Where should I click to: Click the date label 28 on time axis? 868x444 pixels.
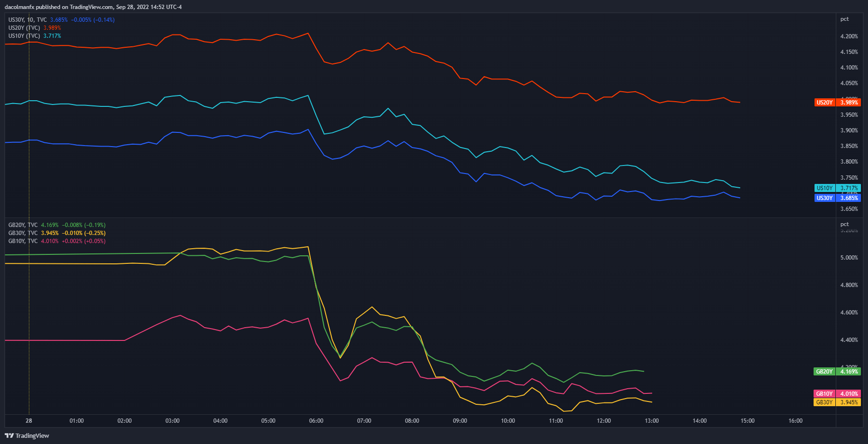coord(29,421)
